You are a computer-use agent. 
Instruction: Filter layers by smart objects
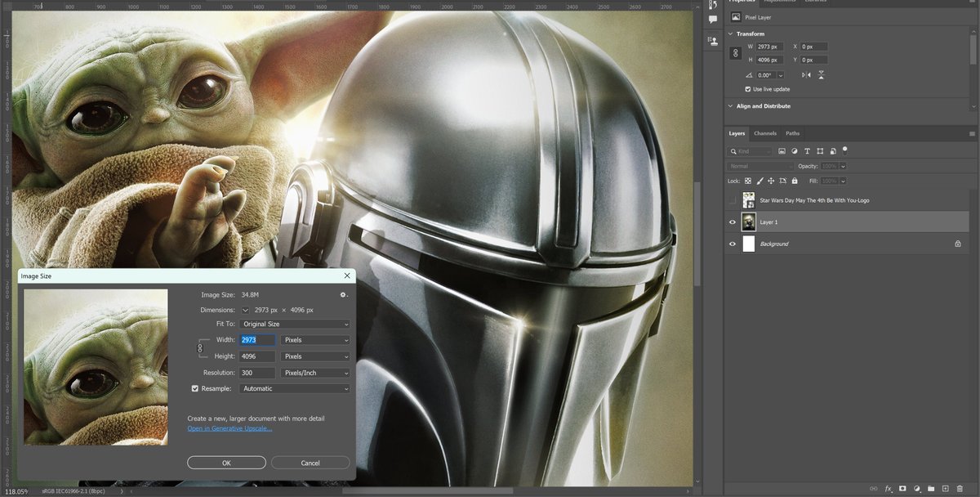coord(832,151)
